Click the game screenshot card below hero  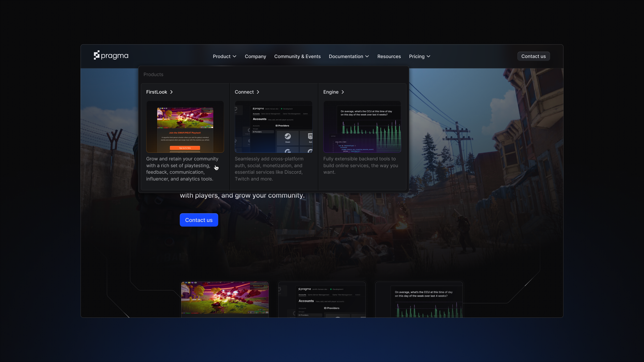tap(225, 298)
